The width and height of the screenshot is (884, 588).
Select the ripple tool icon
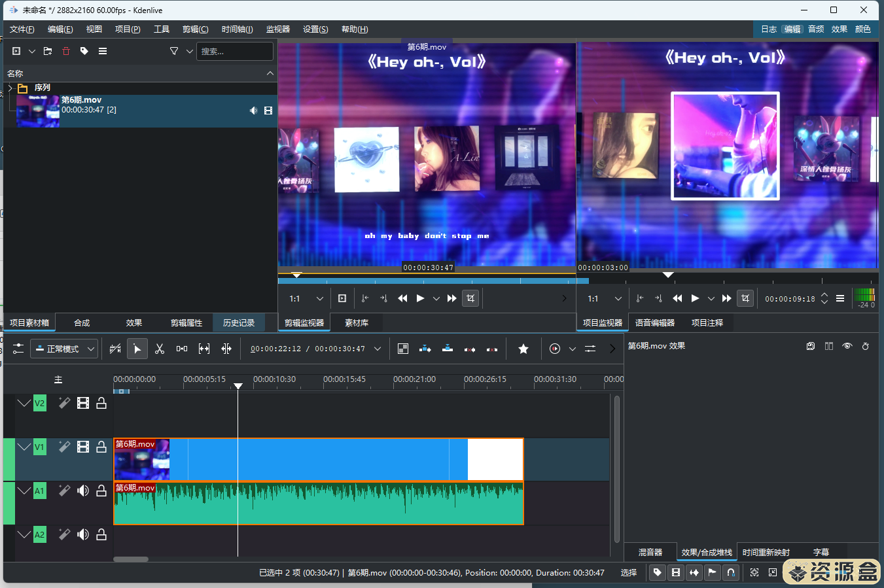tap(226, 349)
